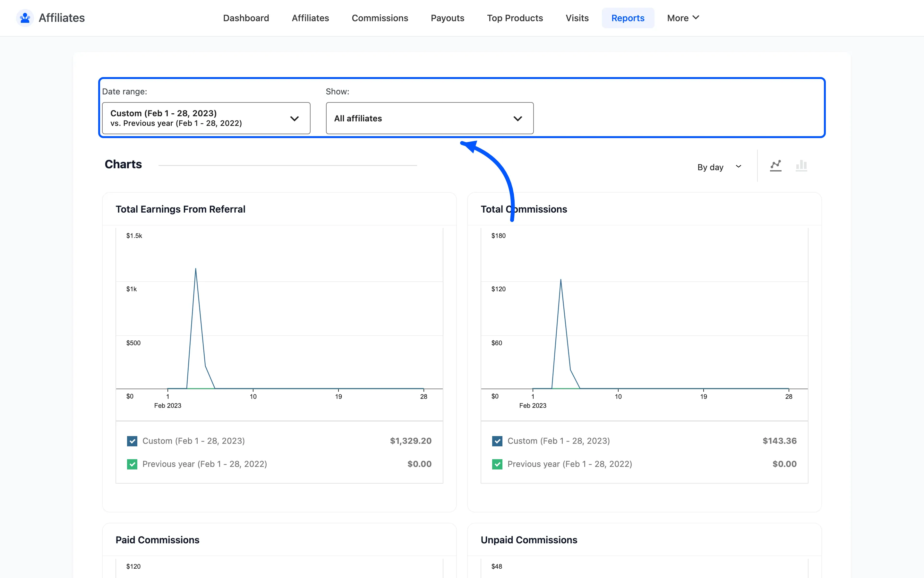Go to Affiliates nav tab
This screenshot has height=578, width=924.
point(310,18)
